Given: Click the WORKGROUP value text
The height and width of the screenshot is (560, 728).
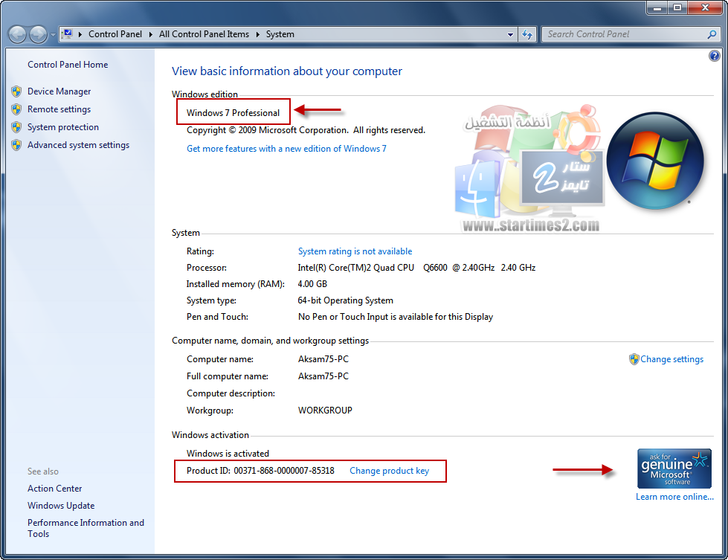Looking at the screenshot, I should 325,411.
